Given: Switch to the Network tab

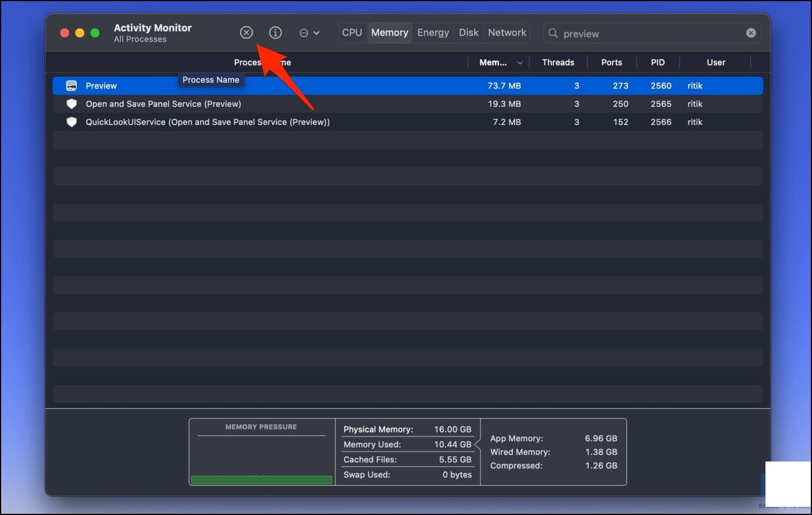Looking at the screenshot, I should pyautogui.click(x=507, y=33).
